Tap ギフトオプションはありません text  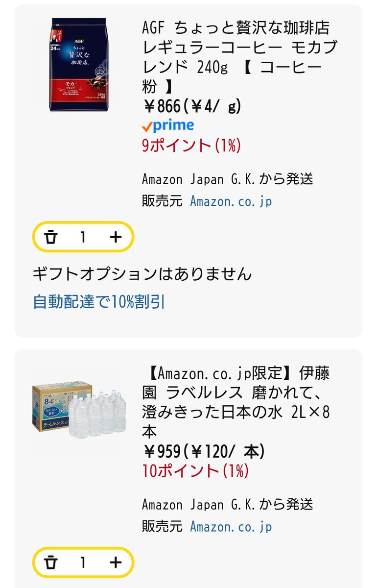click(142, 274)
